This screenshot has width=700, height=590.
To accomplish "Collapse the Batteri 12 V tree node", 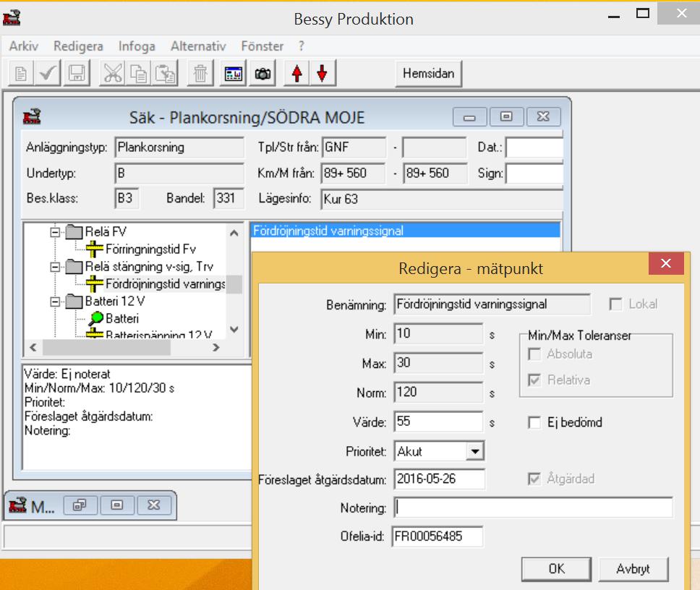I will tap(55, 302).
